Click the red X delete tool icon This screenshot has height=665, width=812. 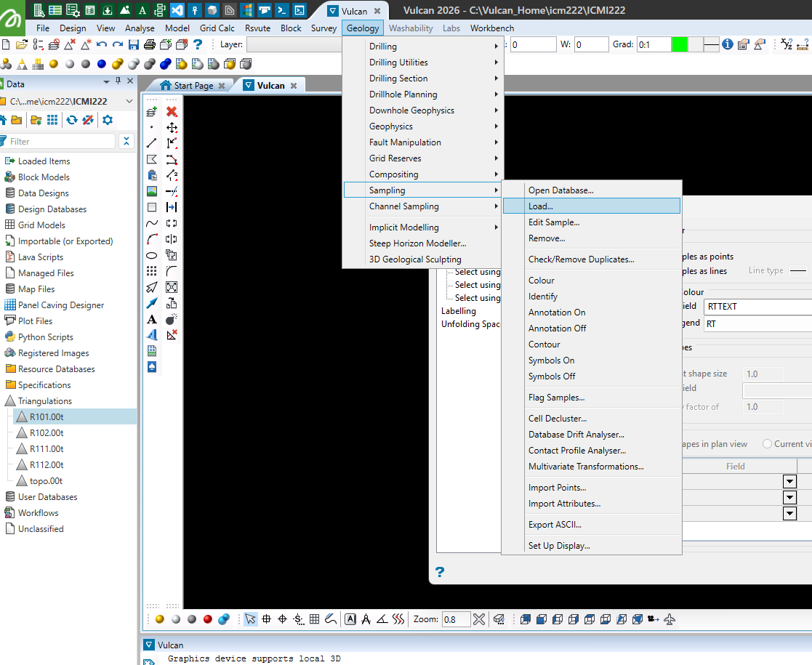[x=172, y=111]
